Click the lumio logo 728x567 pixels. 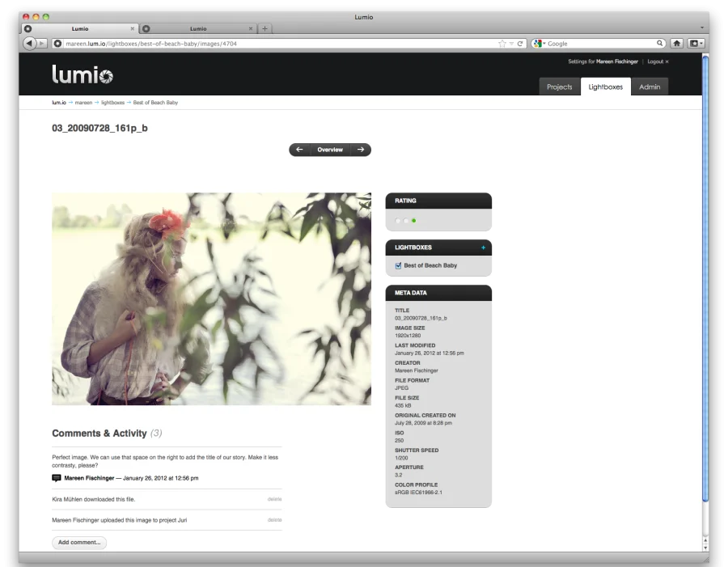click(x=83, y=75)
